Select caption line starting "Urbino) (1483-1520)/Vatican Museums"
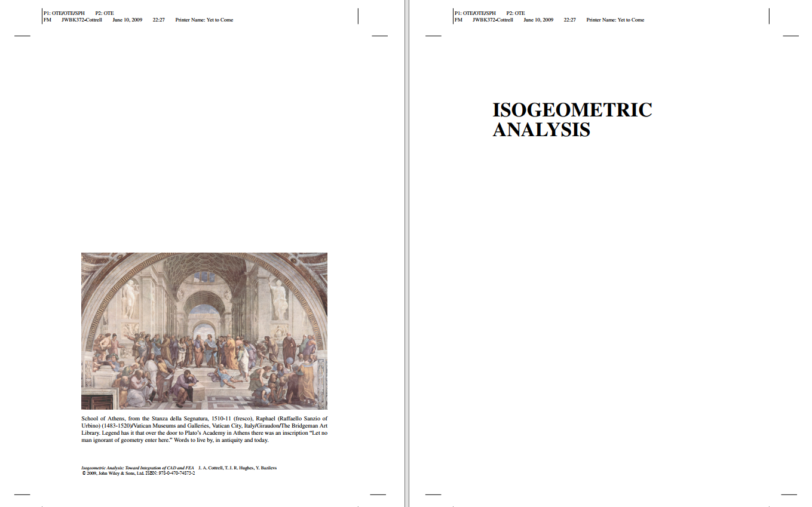 point(204,426)
